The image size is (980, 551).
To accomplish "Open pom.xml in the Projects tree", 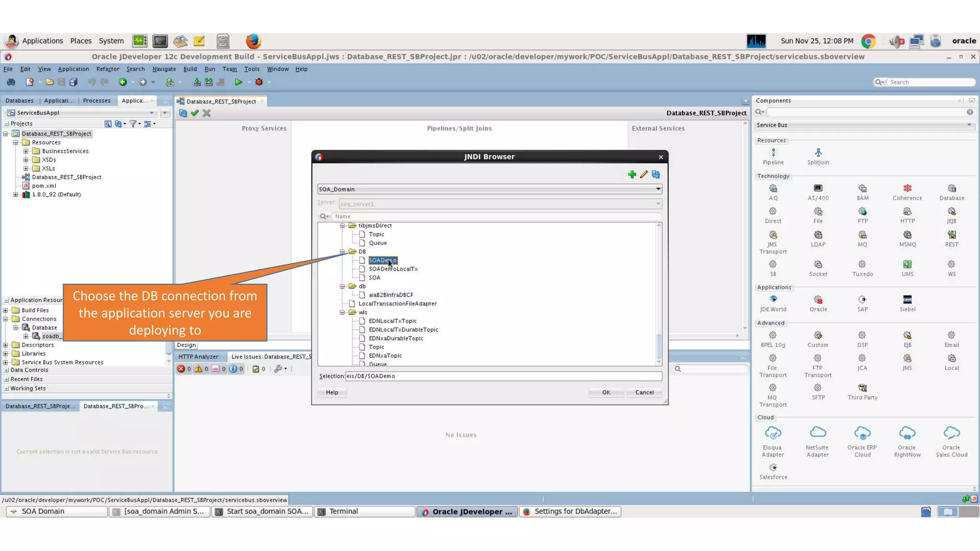I will pyautogui.click(x=44, y=186).
